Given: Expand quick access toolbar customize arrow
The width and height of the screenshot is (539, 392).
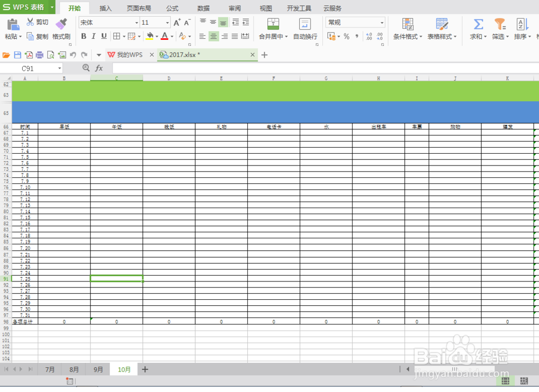Looking at the screenshot, I should click(99, 55).
